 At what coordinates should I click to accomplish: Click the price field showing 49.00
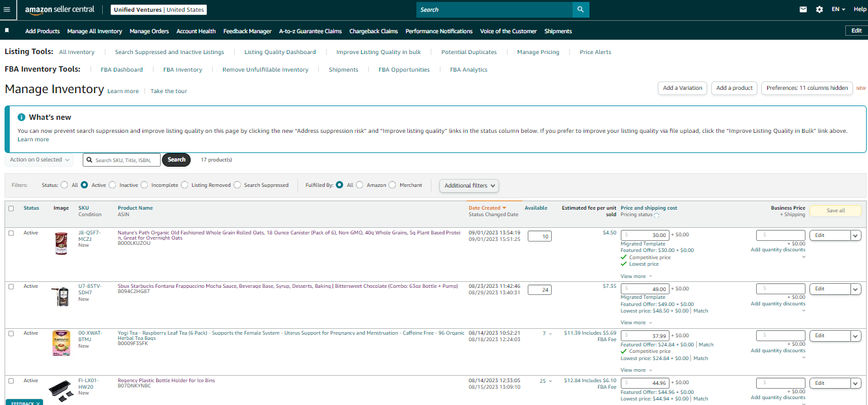click(x=645, y=289)
